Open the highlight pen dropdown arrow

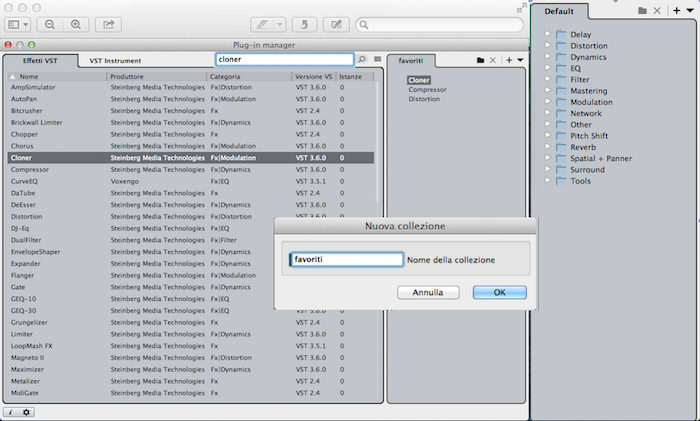tap(279, 25)
